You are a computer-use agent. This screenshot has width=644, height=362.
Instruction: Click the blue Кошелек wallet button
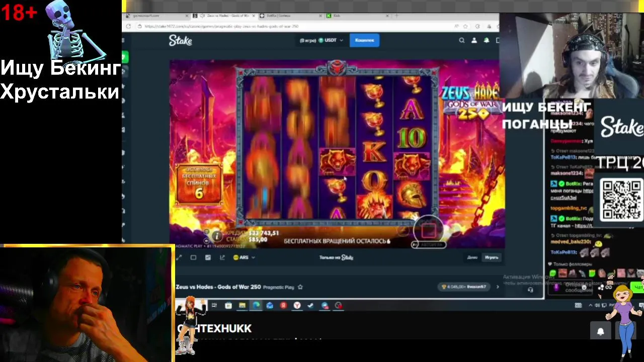click(365, 40)
